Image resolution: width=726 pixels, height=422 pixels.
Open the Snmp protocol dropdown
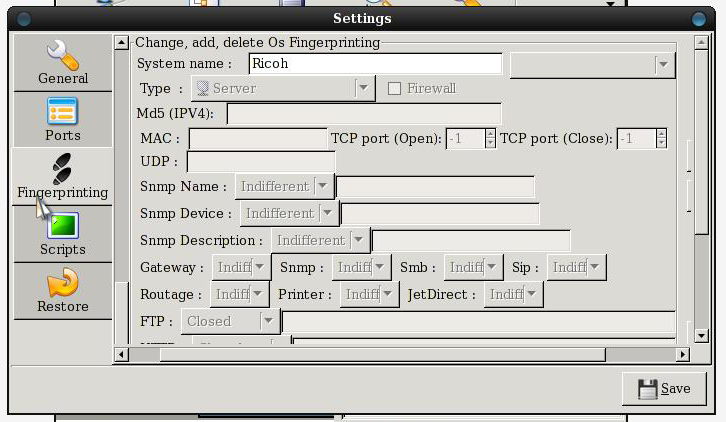point(361,267)
